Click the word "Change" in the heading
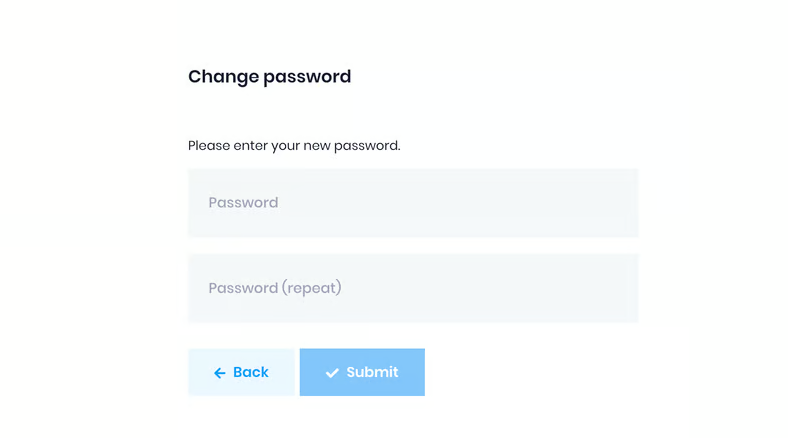788x438 pixels. coord(224,77)
